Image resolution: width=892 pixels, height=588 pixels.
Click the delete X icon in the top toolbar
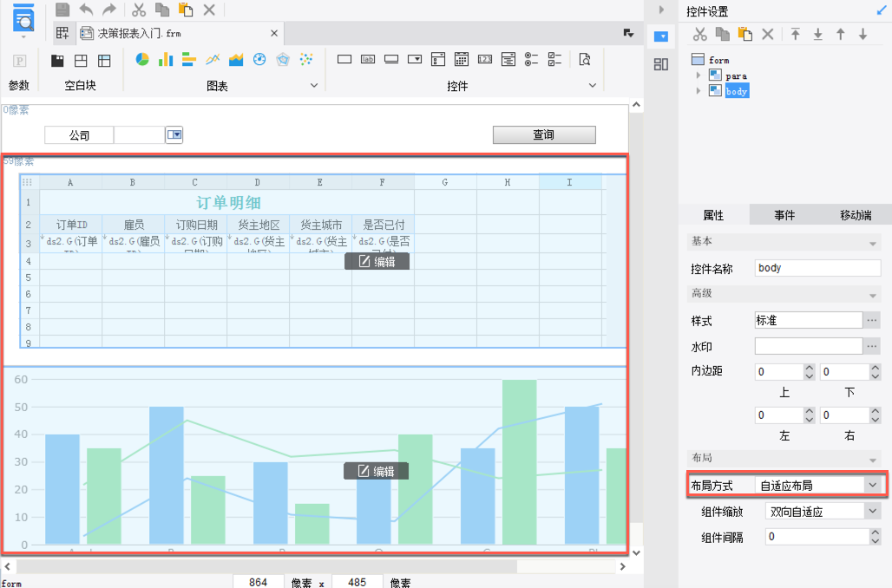click(209, 9)
